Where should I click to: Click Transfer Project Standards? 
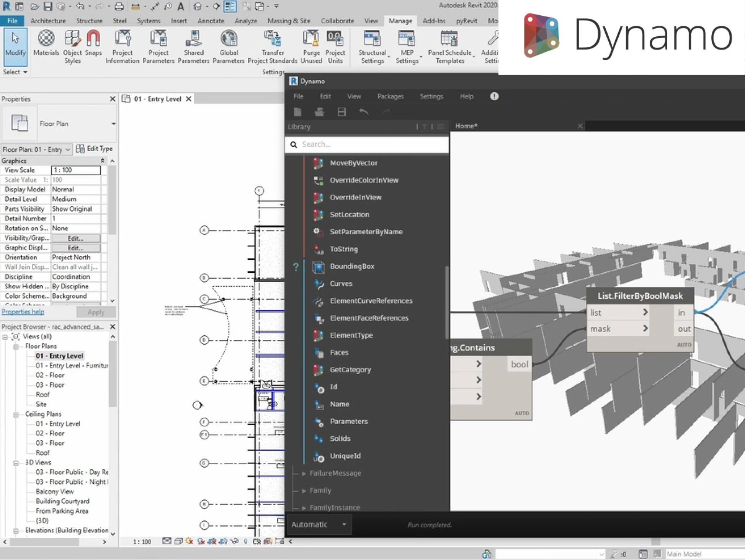[x=273, y=47]
